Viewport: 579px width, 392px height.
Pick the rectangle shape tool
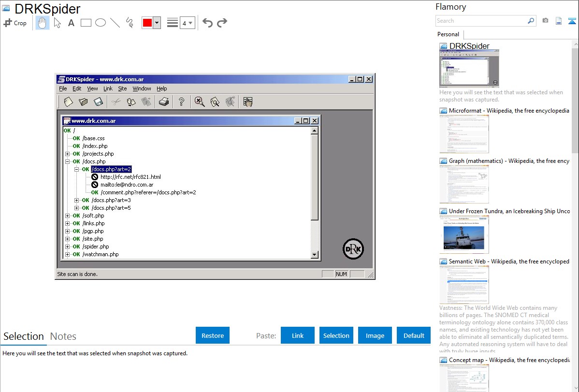86,23
